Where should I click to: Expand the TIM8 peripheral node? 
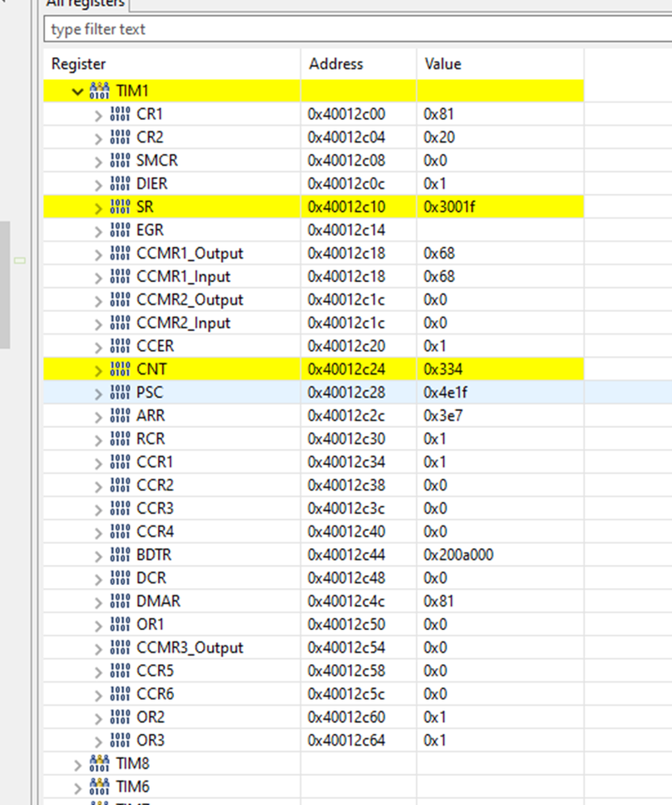click(x=77, y=766)
